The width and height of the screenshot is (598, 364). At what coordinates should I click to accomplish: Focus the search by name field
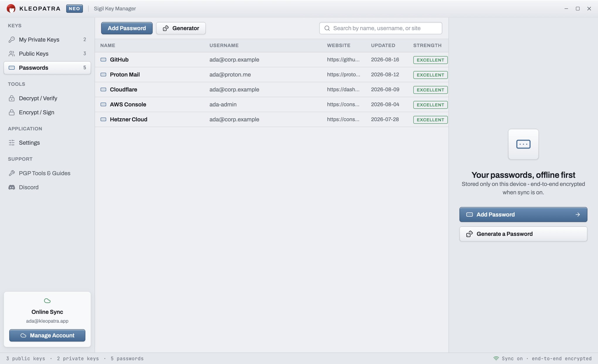(x=380, y=28)
